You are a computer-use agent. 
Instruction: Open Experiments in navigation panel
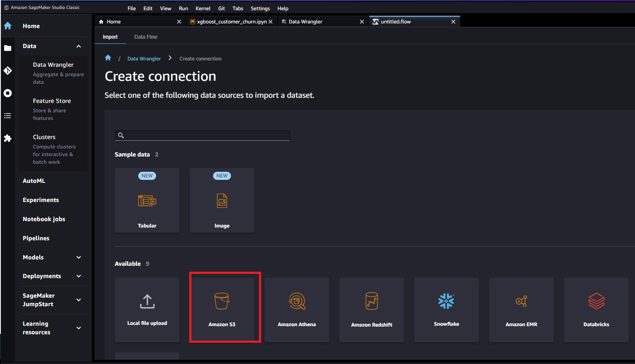pyautogui.click(x=41, y=200)
